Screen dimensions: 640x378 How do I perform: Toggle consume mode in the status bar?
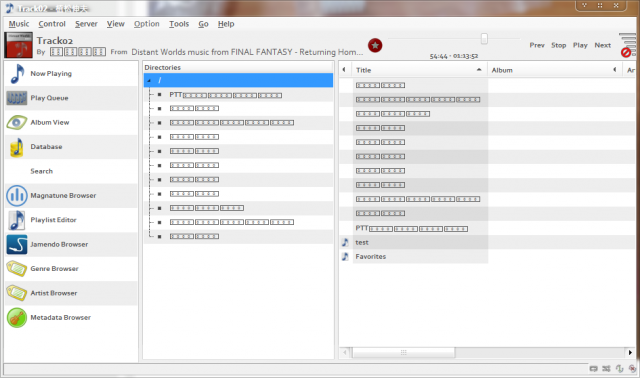632,369
